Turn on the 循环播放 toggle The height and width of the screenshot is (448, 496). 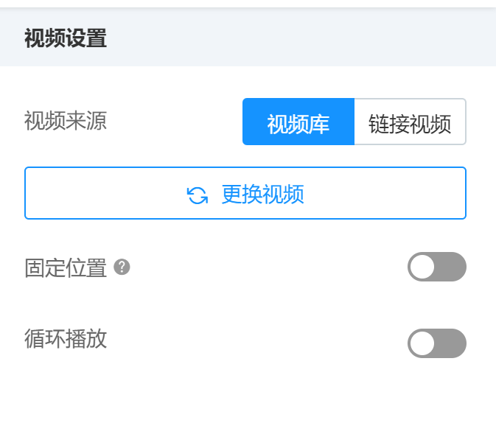click(437, 343)
